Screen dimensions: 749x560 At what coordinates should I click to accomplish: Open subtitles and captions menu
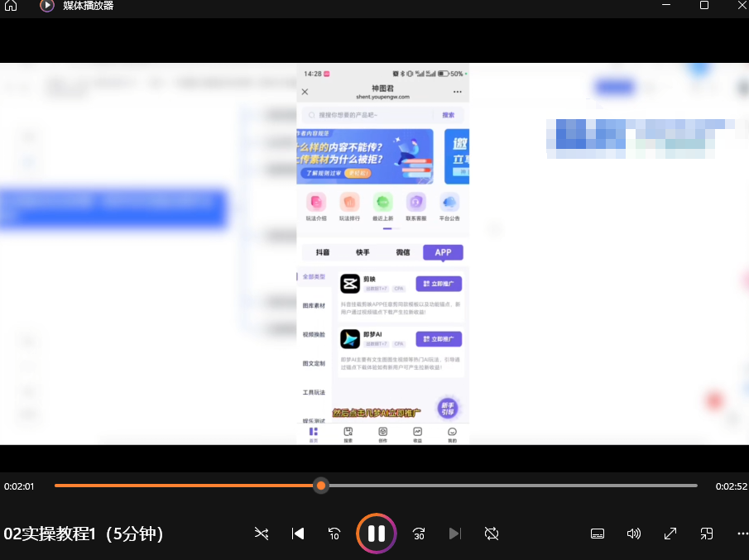click(598, 534)
